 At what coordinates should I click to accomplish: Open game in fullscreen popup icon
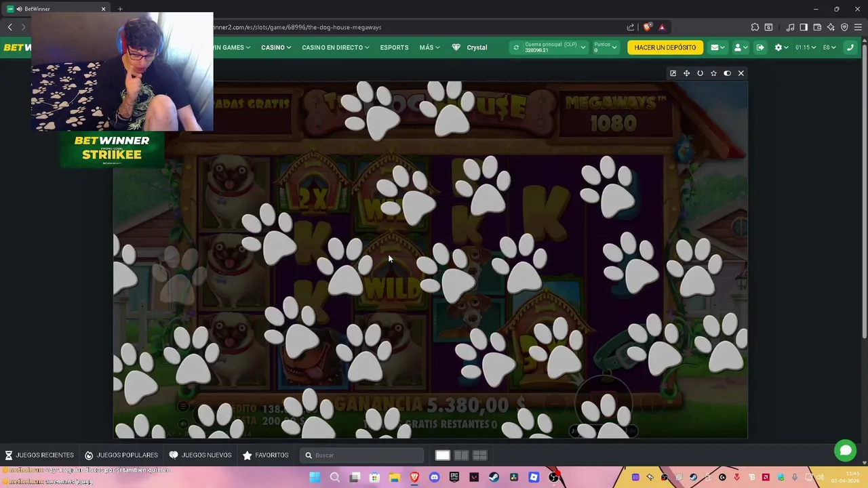[x=673, y=73]
